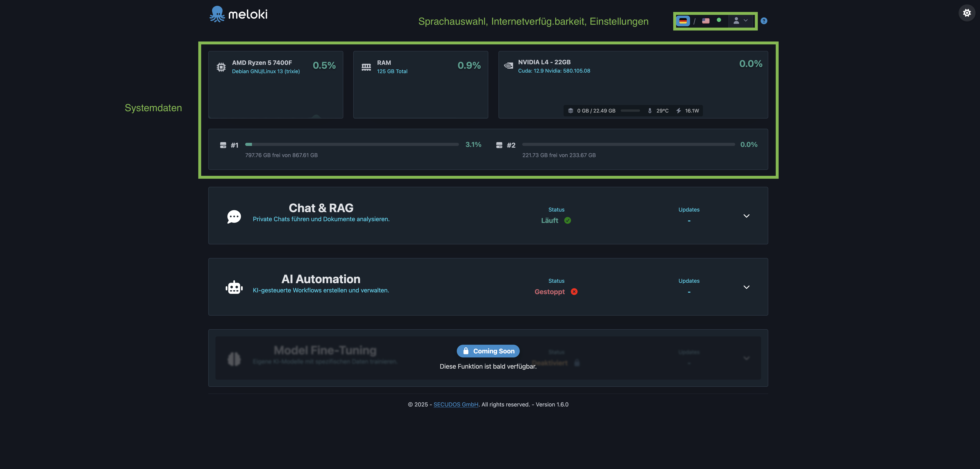Click the Chat & RAG title
This screenshot has width=980, height=469.
321,208
